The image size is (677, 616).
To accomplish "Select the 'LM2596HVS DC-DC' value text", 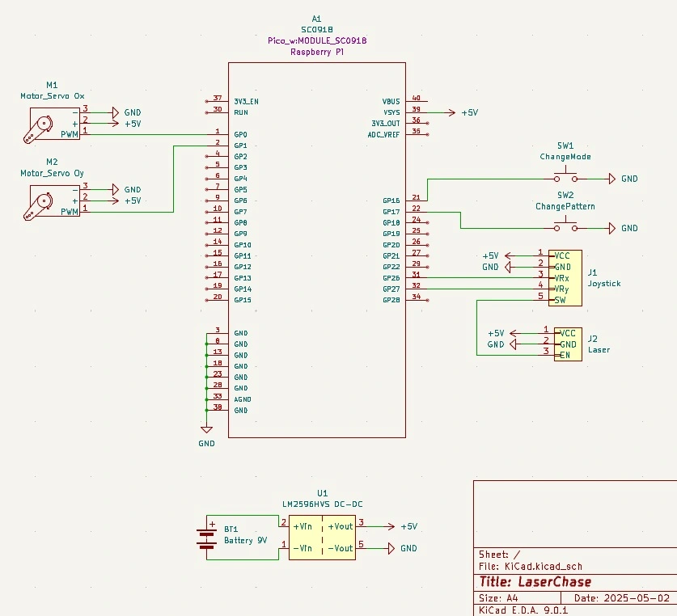I will (323, 504).
